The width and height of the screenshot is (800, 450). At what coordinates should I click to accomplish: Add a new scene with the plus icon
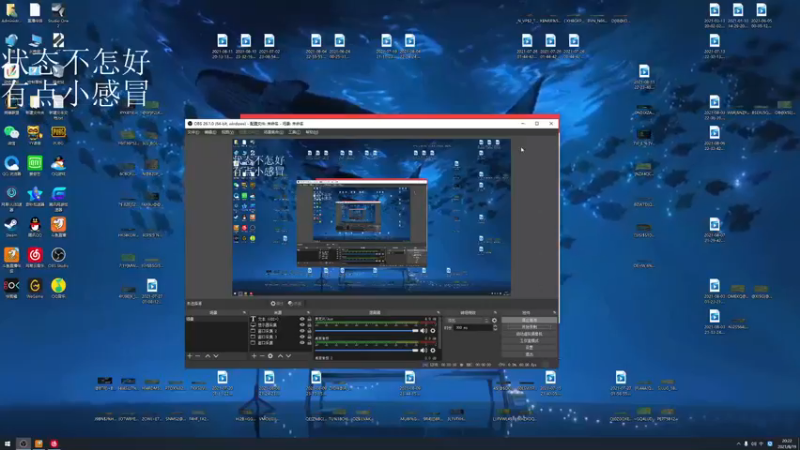tap(190, 356)
